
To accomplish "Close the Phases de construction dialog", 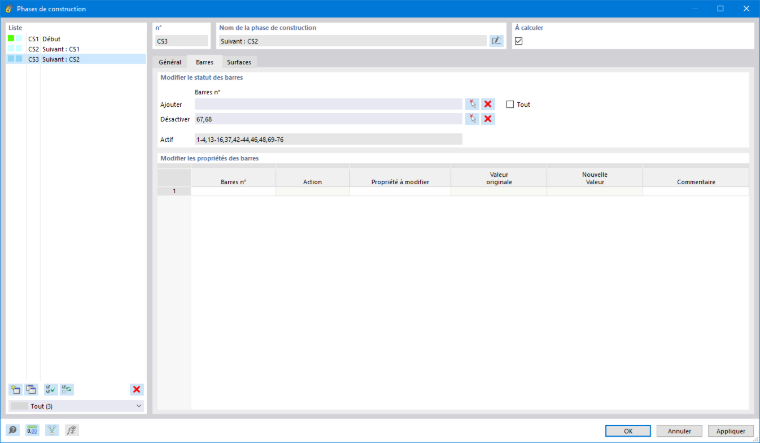I will point(746,8).
